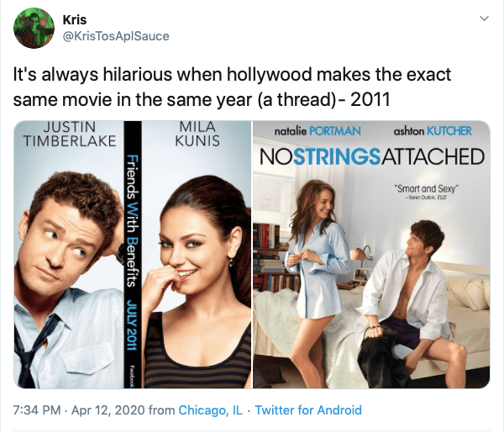Click the vertical Friends With Benefits title strip
504x433 pixels.
coord(133,255)
